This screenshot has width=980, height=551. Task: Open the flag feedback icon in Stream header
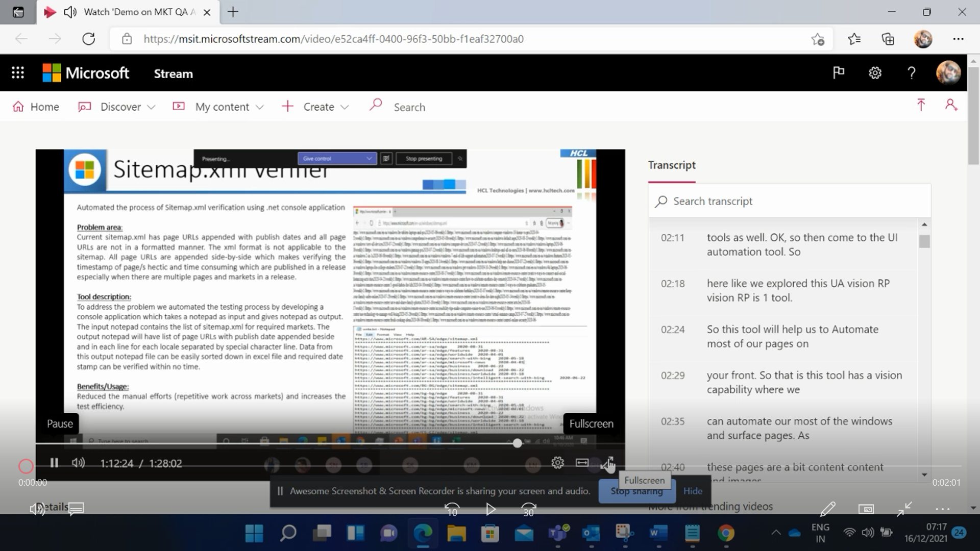coord(838,73)
